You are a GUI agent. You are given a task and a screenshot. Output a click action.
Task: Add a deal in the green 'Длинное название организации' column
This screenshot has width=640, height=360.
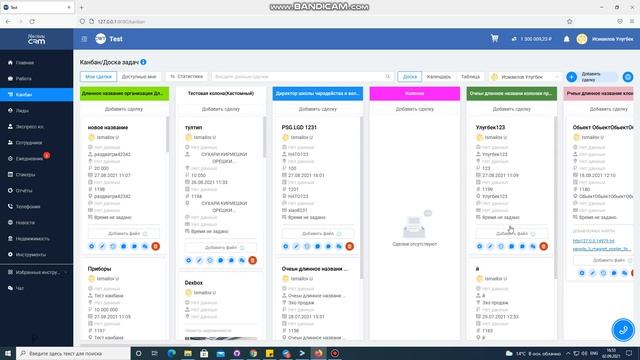click(124, 109)
